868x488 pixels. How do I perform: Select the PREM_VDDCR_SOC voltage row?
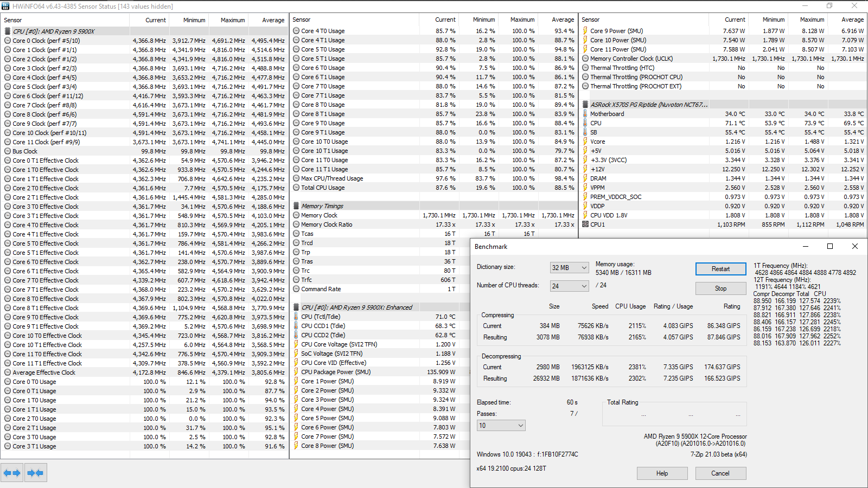[723, 197]
